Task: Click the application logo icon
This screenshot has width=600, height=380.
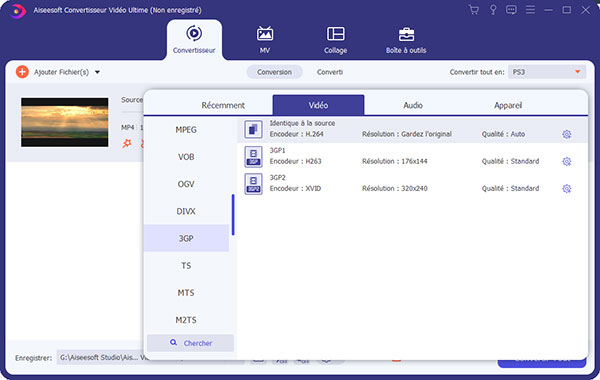Action: coord(17,11)
